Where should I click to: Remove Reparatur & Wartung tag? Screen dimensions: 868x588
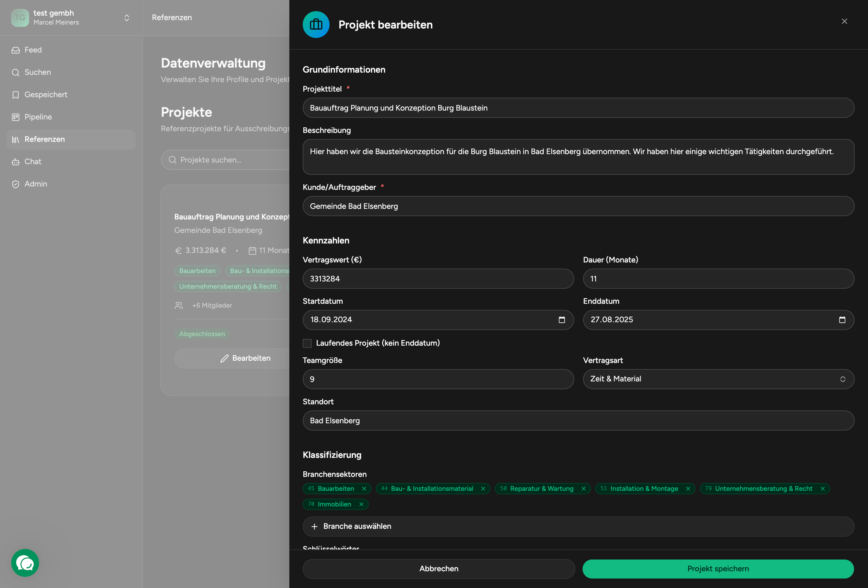[583, 488]
